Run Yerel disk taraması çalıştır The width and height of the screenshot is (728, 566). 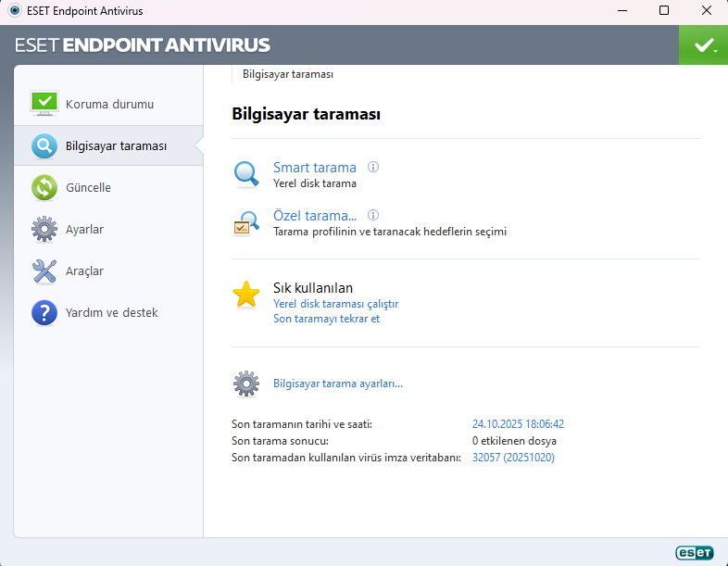335,304
